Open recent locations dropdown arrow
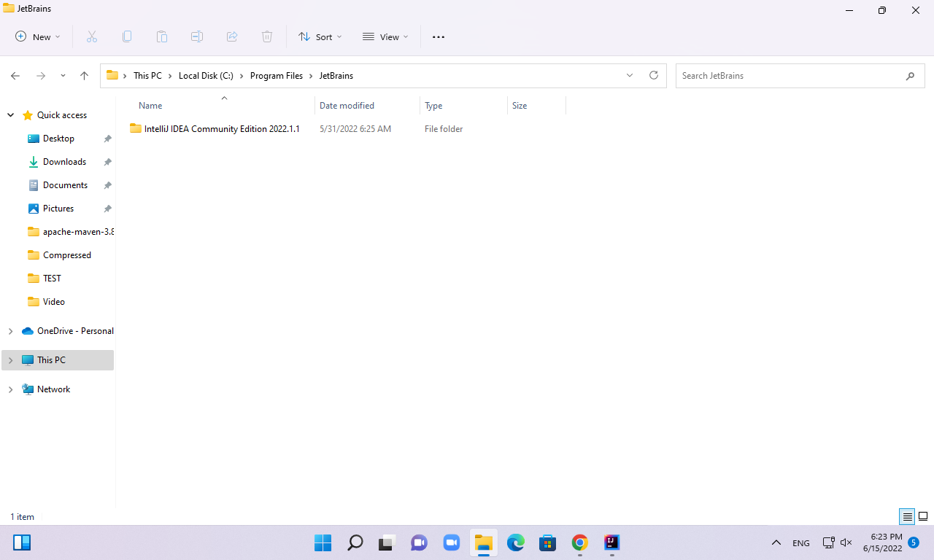Image resolution: width=934 pixels, height=560 pixels. 63,76
